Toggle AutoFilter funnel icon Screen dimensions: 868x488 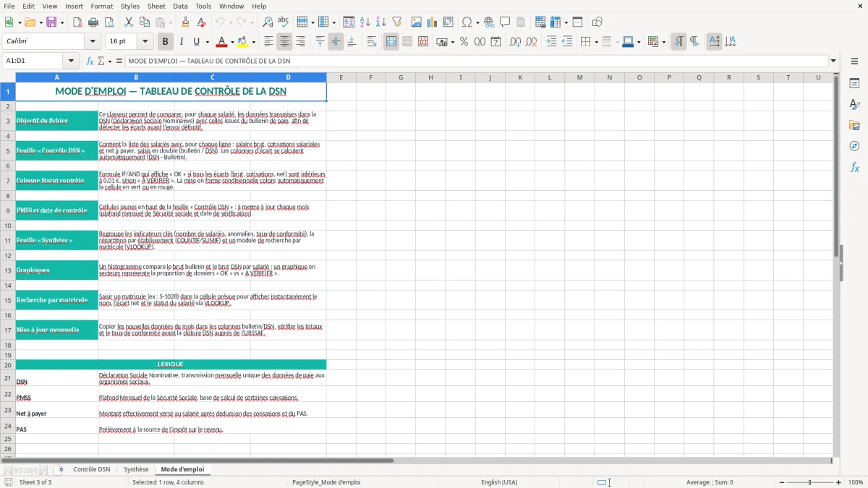(397, 22)
